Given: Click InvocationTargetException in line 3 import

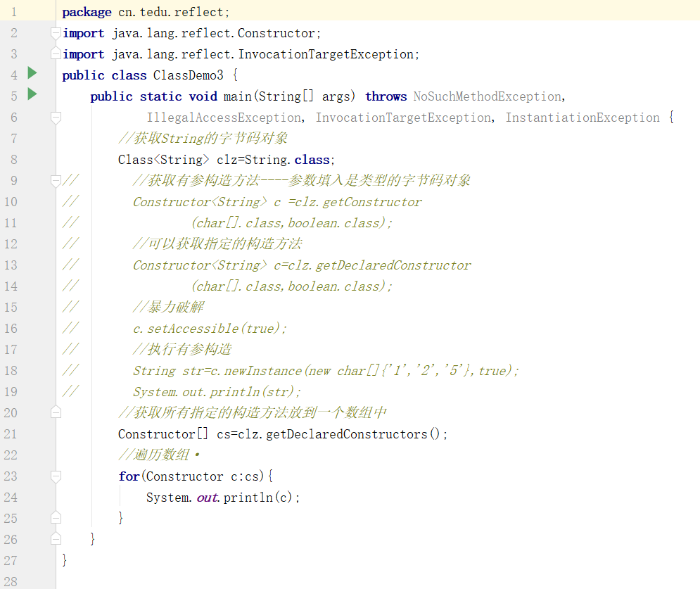Looking at the screenshot, I should click(326, 54).
